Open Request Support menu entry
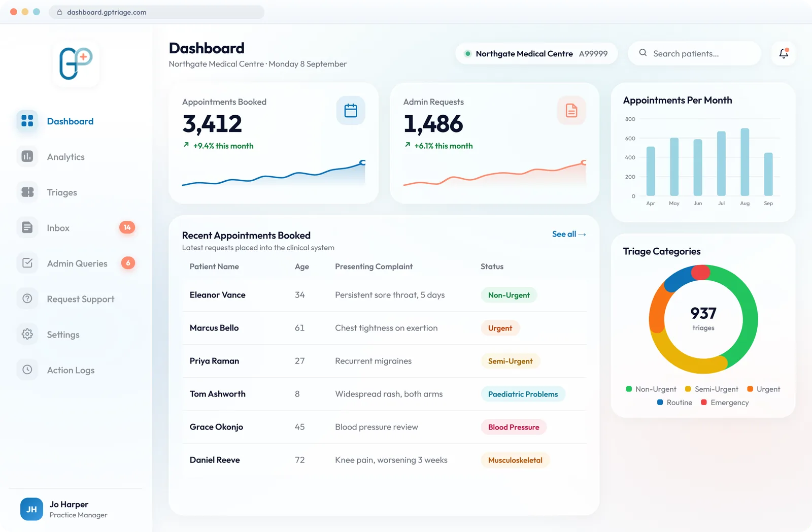The image size is (812, 532). (81, 299)
